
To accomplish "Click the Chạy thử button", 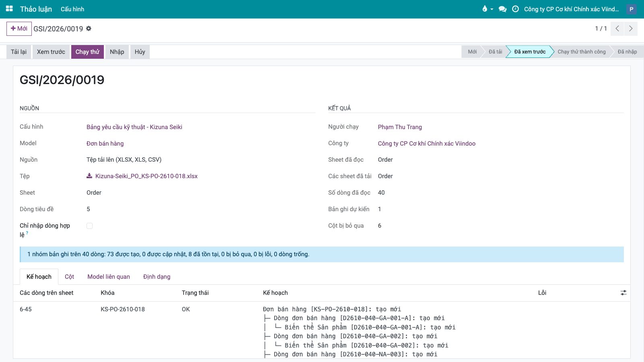I will tap(87, 51).
